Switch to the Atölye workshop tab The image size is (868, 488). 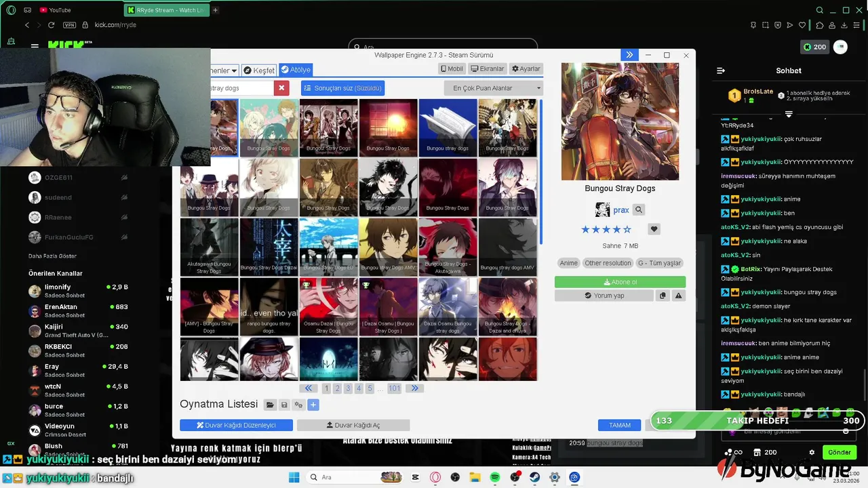click(x=296, y=70)
